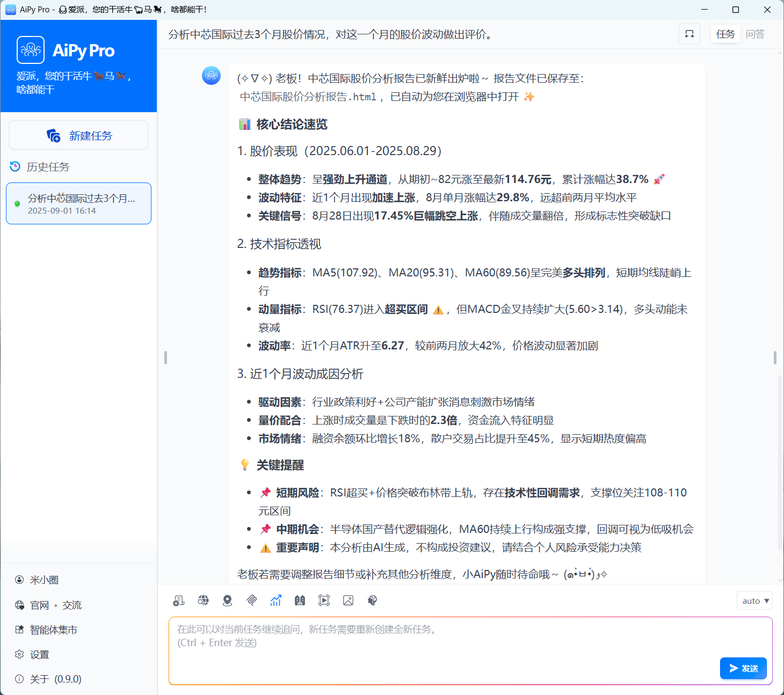784x695 pixels.
Task: Click the globe icon next to 官网
Action: click(19, 605)
